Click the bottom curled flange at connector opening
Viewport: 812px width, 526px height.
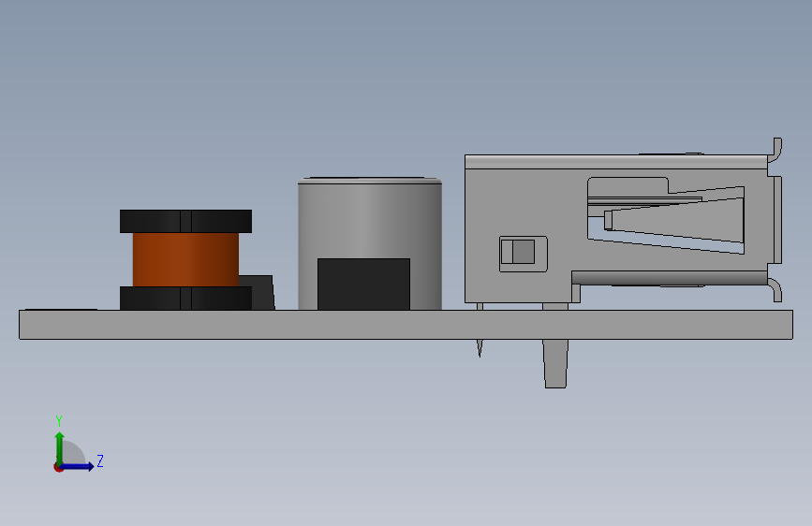coord(775,290)
